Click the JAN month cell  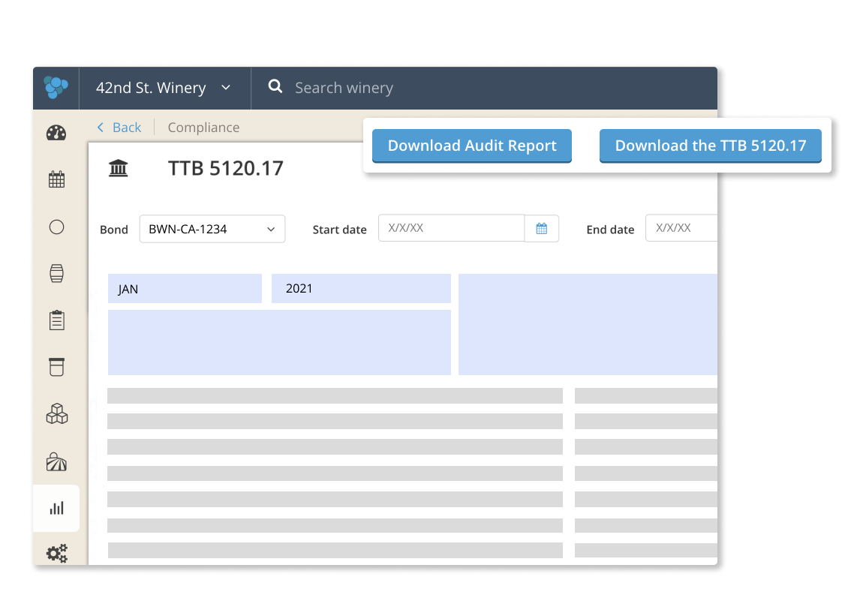pos(185,288)
